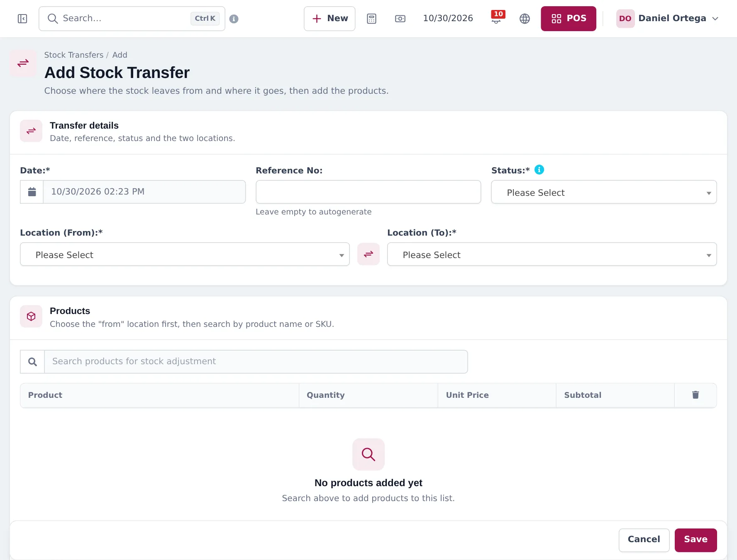Click the Date input field
Screen dimensions: 737x560
pyautogui.click(x=144, y=192)
